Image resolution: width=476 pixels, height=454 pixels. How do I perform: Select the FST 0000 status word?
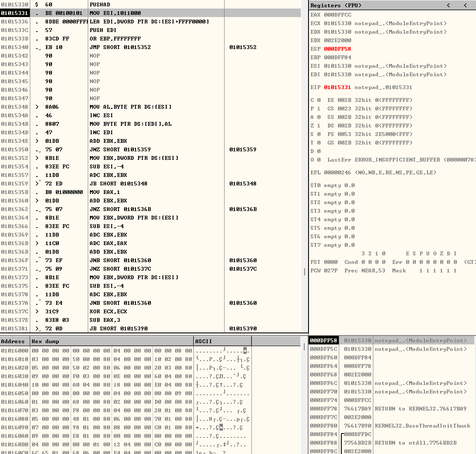(324, 262)
